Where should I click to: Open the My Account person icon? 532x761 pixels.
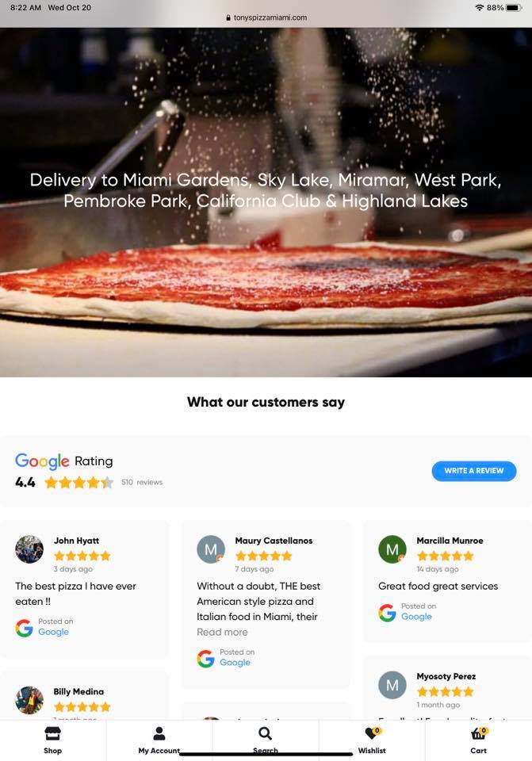(159, 733)
